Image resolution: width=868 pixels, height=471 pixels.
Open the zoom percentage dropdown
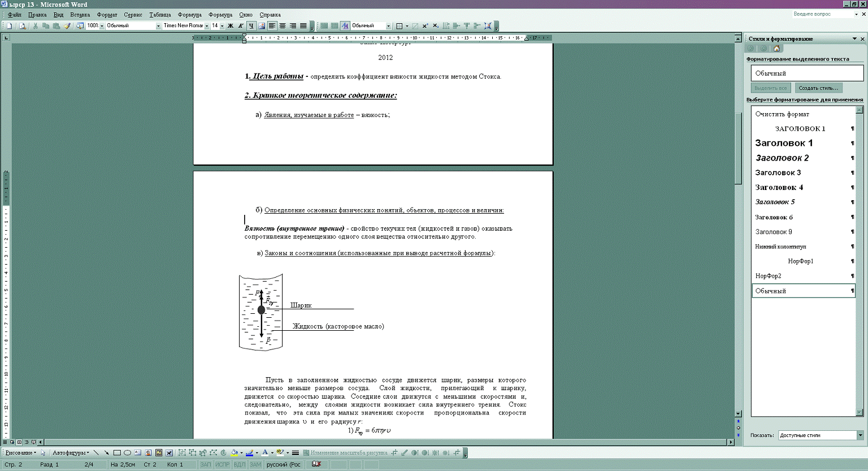coord(102,26)
